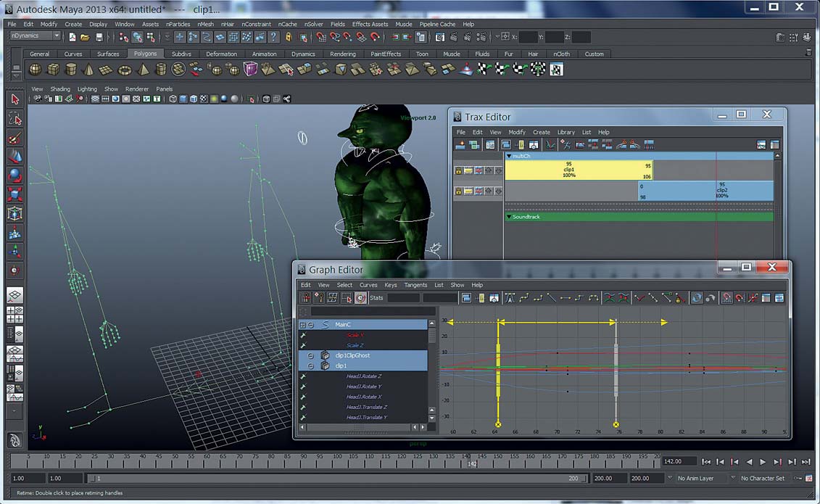The width and height of the screenshot is (820, 504).
Task: Click the playback range slider bar
Action: tap(336, 479)
